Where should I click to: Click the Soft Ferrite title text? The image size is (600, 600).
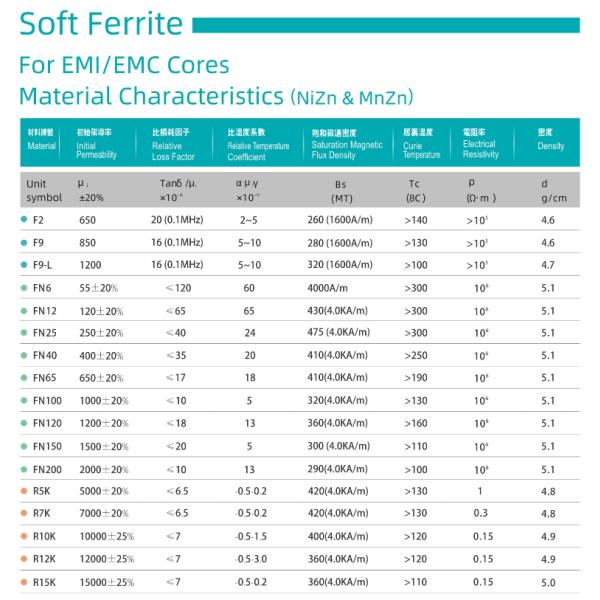tap(101, 24)
